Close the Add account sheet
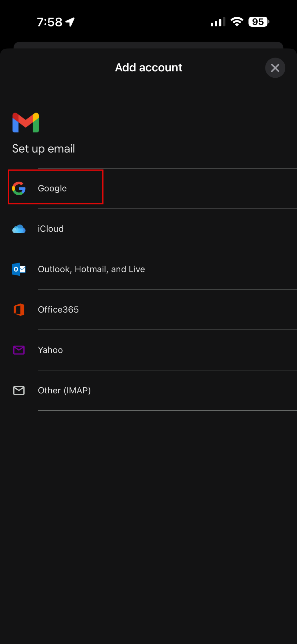This screenshot has height=644, width=297. tap(275, 68)
